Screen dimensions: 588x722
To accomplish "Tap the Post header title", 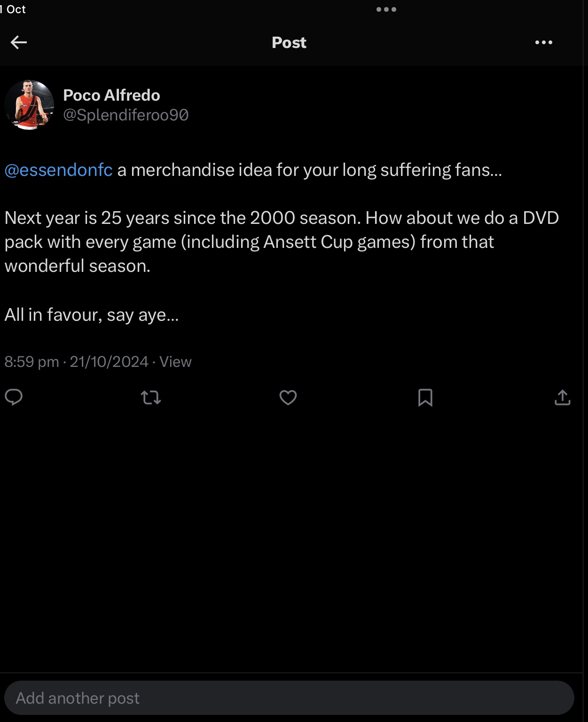I will coord(289,42).
